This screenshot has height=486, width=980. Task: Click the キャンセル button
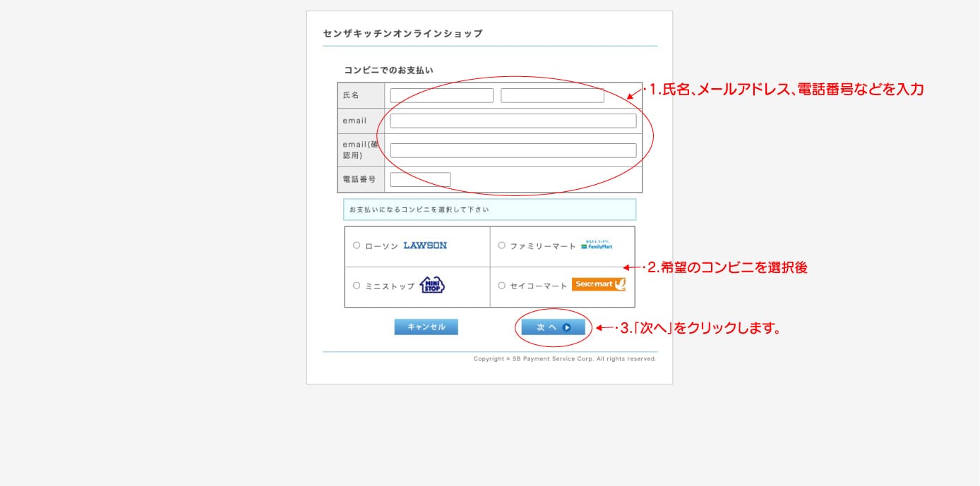pyautogui.click(x=426, y=327)
